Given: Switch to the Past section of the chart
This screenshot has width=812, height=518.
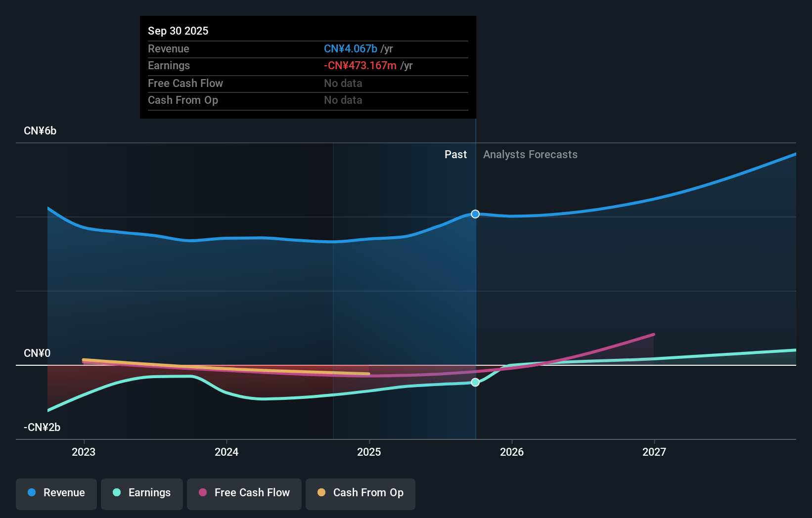Looking at the screenshot, I should point(455,154).
